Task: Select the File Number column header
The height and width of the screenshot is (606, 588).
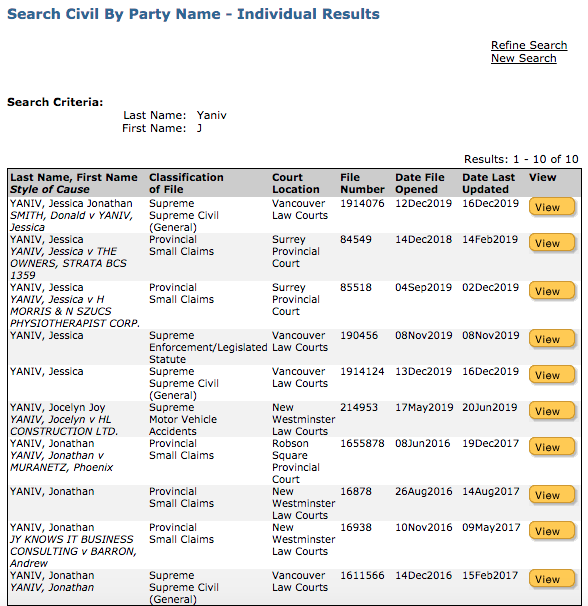Action: (362, 183)
